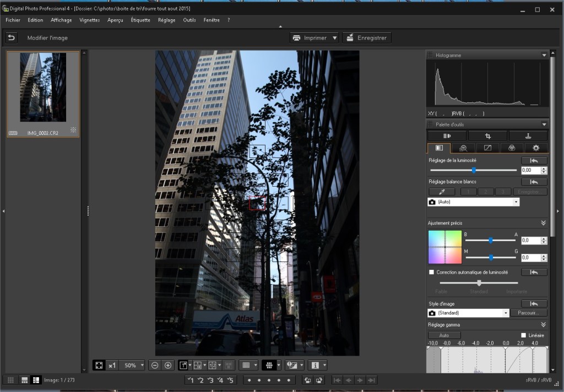Viewport: 564px width, 392px height.
Task: Click the zoom in magnifier icon
Action: [x=168, y=365]
